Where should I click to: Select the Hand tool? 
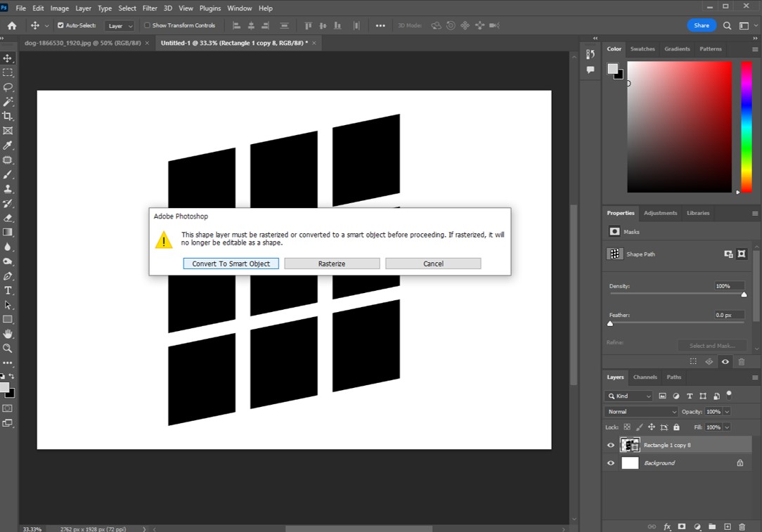tap(8, 334)
